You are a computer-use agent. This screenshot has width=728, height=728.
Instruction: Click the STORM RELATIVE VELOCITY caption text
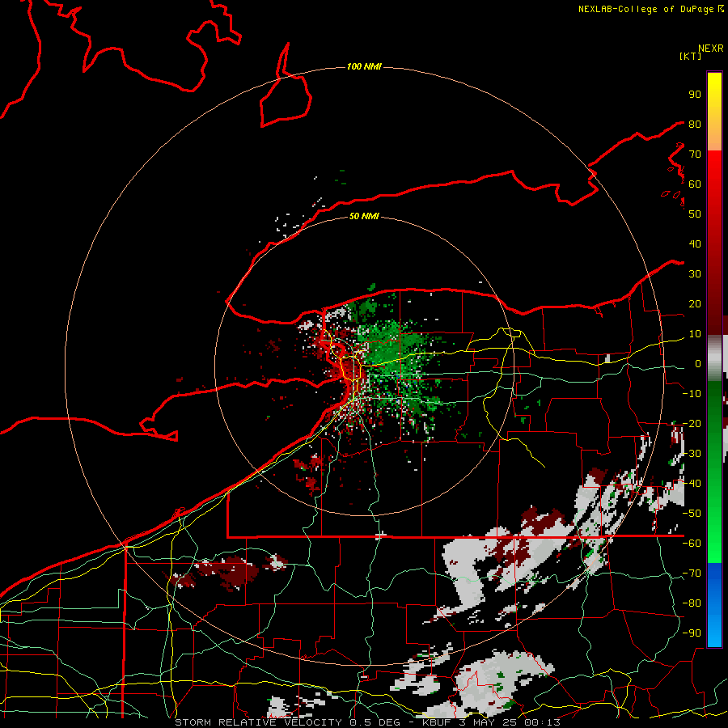pos(259,722)
